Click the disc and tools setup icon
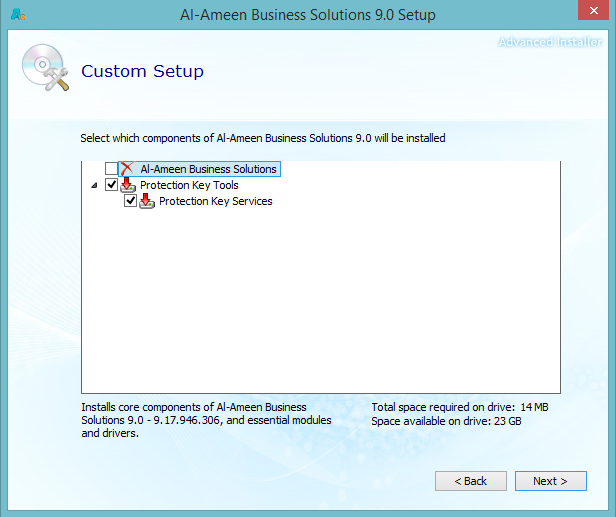 [x=43, y=68]
